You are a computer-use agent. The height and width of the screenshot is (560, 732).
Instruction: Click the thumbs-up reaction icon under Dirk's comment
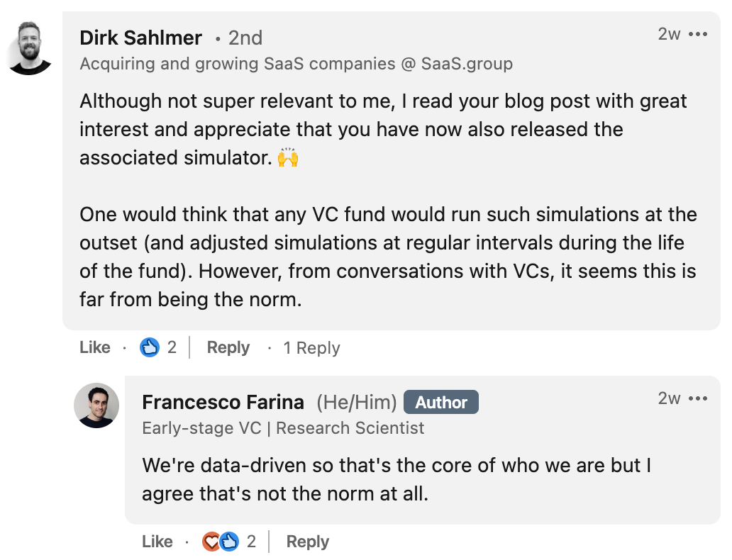click(x=150, y=347)
